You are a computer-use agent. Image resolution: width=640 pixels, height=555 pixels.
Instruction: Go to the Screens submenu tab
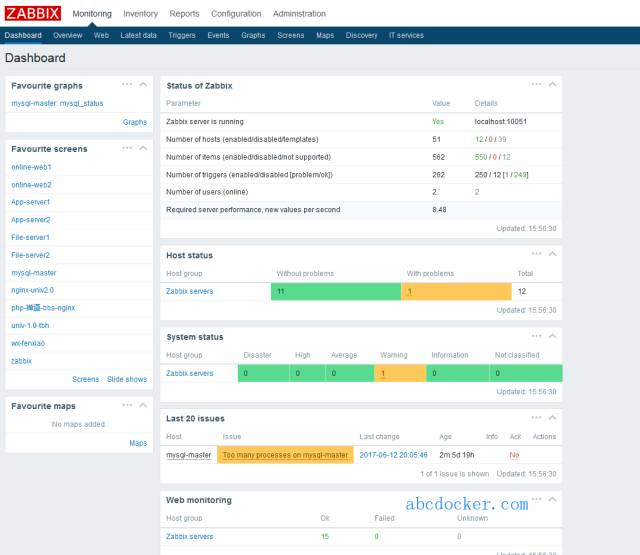coord(291,35)
